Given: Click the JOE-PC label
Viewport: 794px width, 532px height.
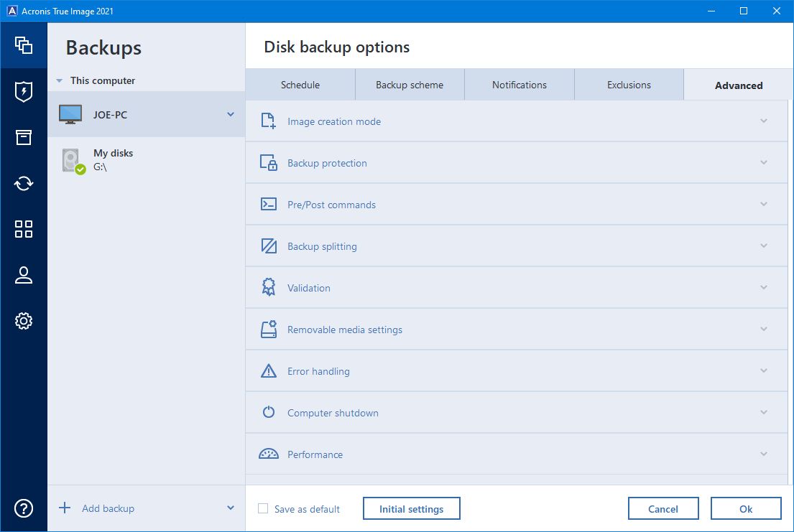Looking at the screenshot, I should point(110,115).
